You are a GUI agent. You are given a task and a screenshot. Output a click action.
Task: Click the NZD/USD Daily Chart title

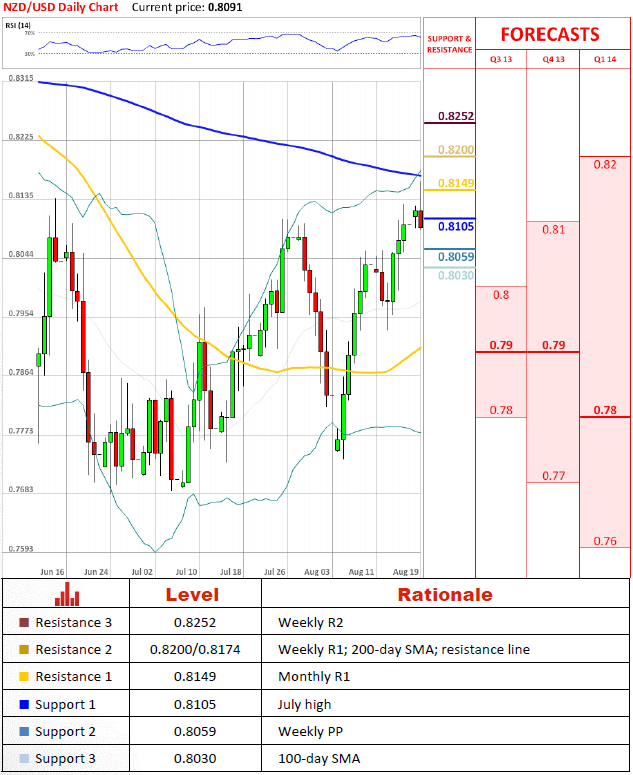coord(61,7)
